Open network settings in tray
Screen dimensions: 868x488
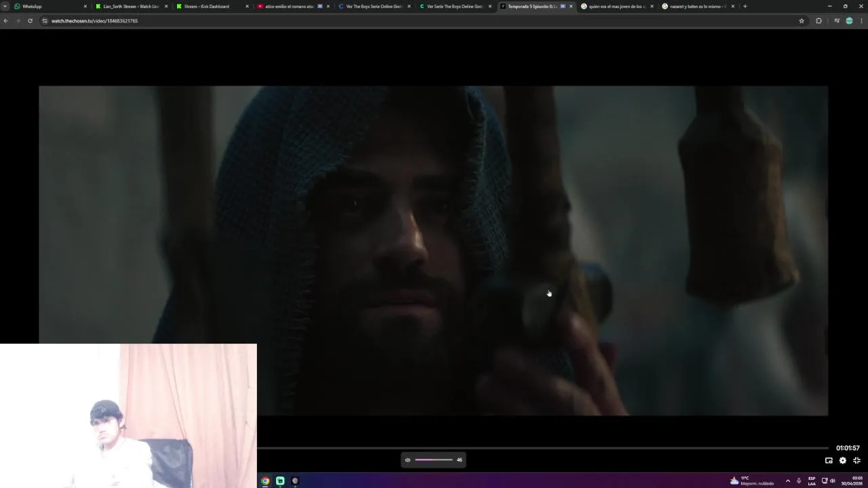pos(825,481)
